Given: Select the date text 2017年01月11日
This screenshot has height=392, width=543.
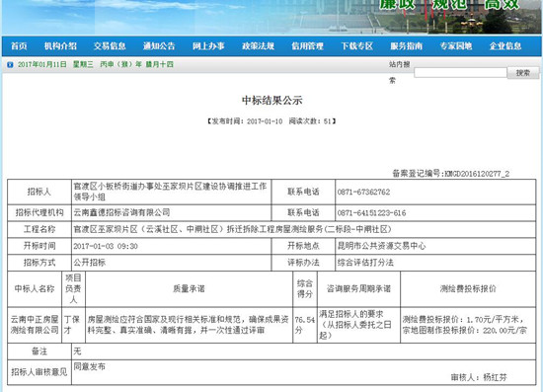Looking at the screenshot, I should tap(41, 64).
